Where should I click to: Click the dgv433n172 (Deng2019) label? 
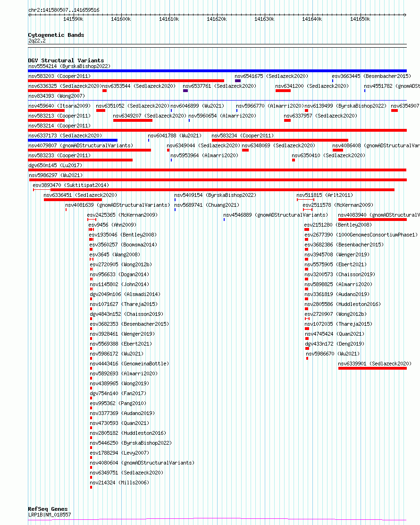point(335,344)
